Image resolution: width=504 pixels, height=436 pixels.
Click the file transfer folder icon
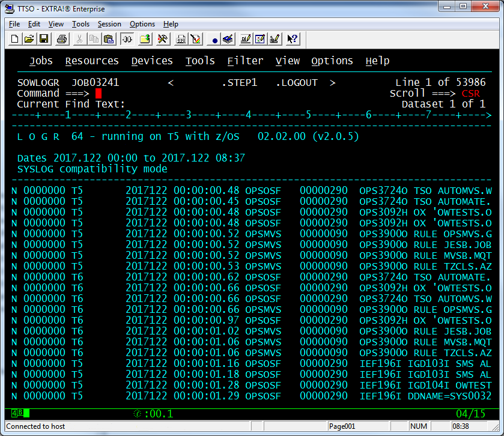(145, 39)
